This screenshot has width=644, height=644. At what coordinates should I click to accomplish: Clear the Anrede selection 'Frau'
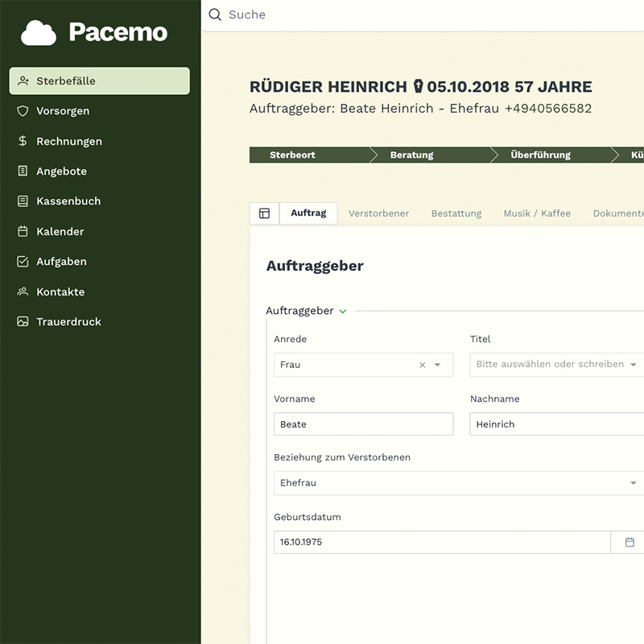(x=422, y=365)
